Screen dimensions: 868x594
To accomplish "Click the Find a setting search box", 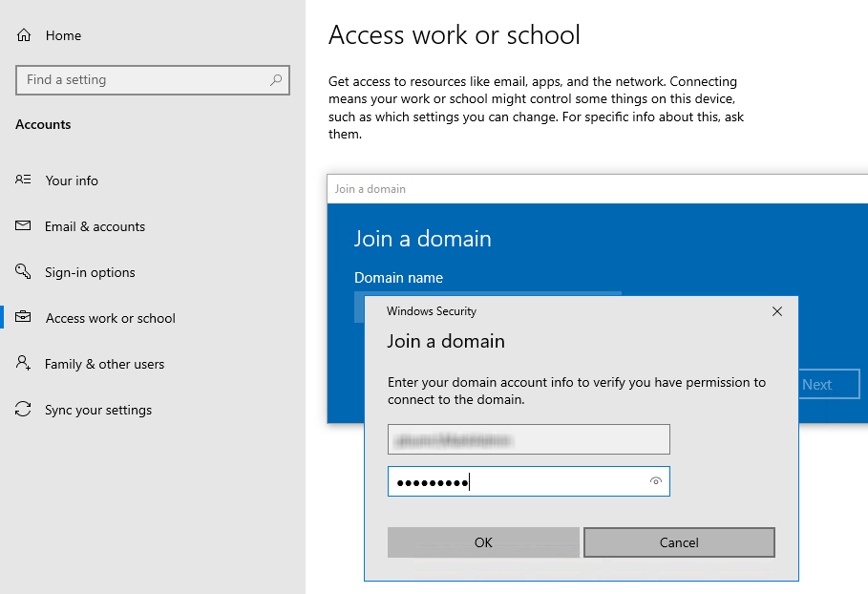I will point(153,79).
